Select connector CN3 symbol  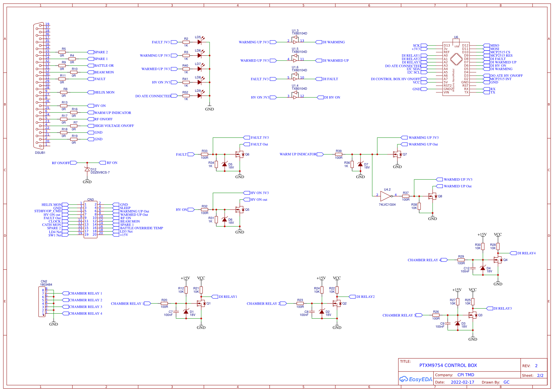pos(90,219)
